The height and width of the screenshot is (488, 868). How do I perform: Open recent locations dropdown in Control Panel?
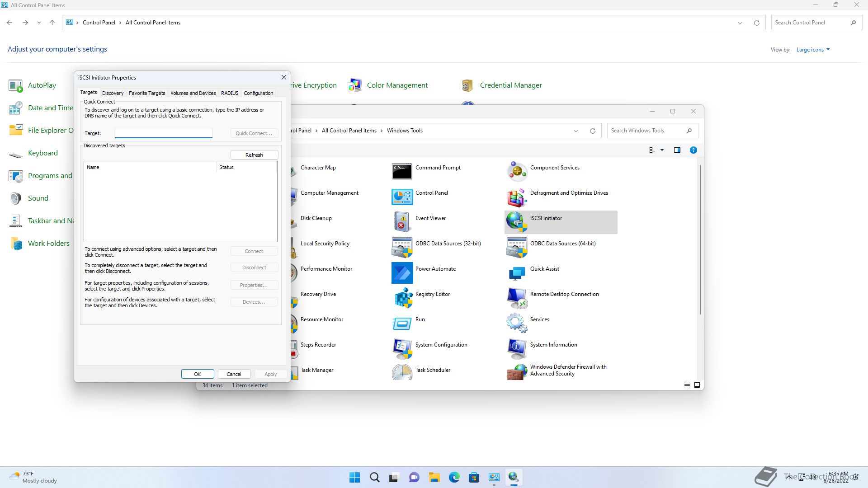pos(39,23)
